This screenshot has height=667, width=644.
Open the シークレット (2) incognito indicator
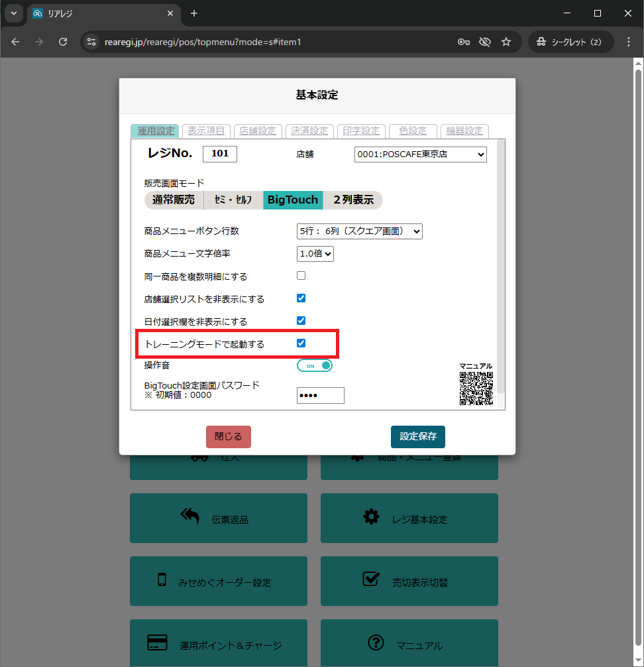click(x=570, y=42)
